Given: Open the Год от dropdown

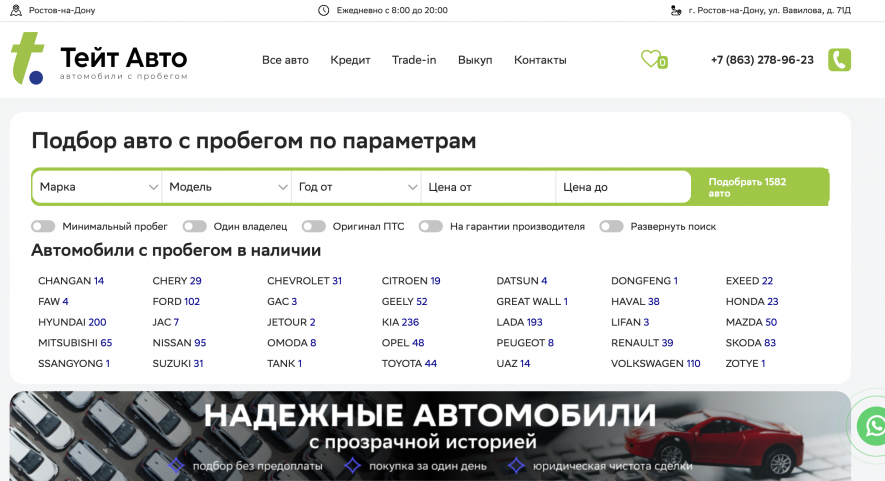Looking at the screenshot, I should coord(356,187).
